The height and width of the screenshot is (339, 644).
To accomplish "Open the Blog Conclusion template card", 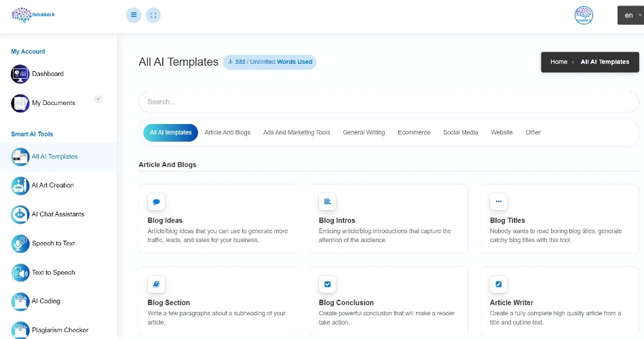I will tap(389, 301).
